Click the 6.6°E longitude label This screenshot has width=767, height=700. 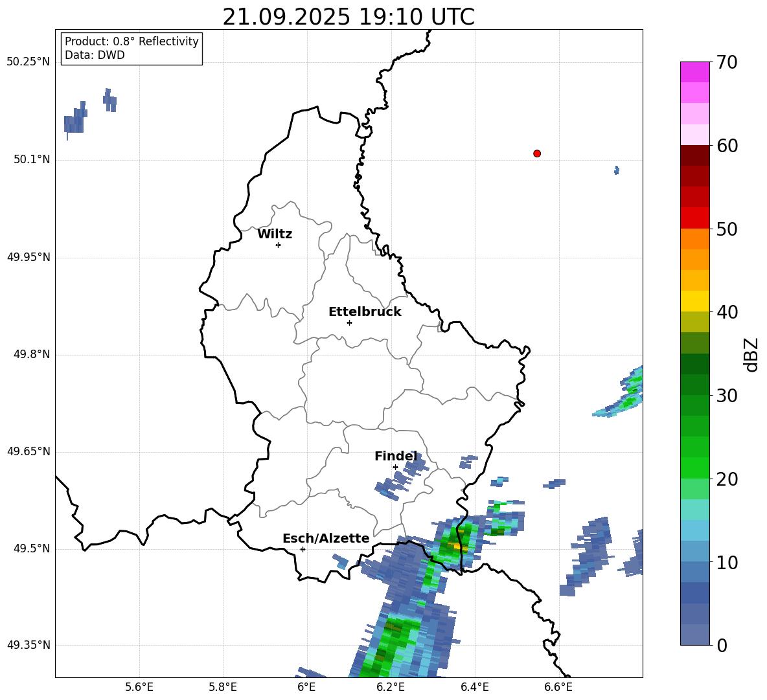[558, 687]
